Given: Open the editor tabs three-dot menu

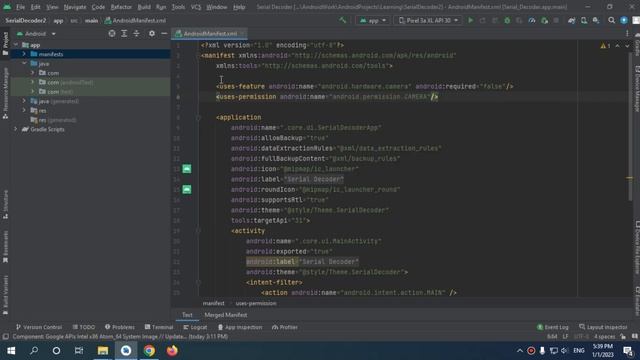Looking at the screenshot, I should click(627, 33).
